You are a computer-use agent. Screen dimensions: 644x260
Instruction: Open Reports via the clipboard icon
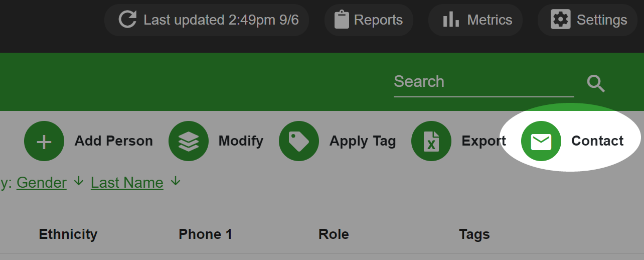click(342, 20)
